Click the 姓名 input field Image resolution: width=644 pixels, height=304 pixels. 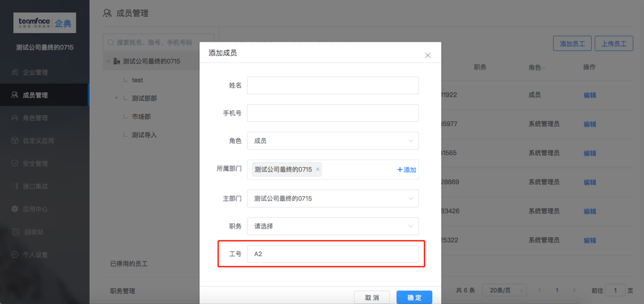point(333,85)
